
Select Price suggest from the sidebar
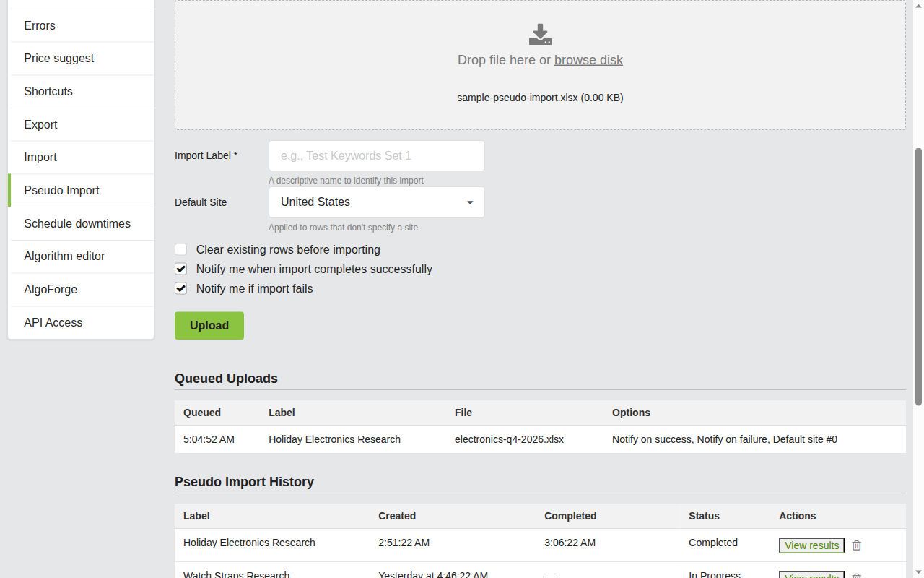pyautogui.click(x=58, y=58)
